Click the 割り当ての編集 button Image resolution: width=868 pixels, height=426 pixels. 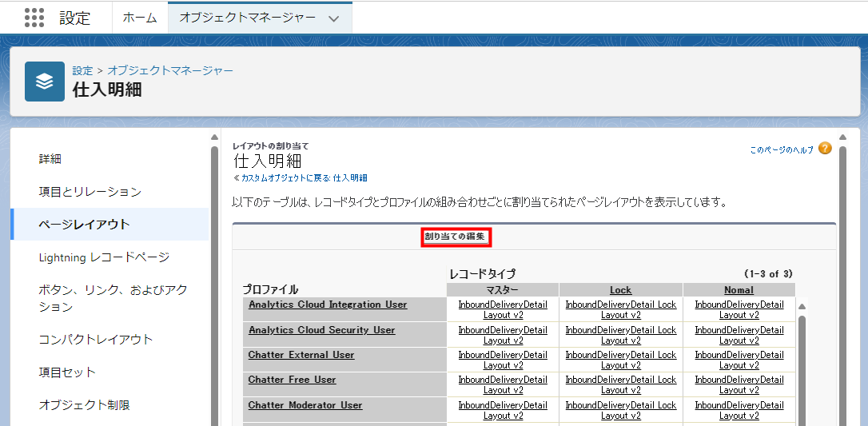[x=455, y=237]
